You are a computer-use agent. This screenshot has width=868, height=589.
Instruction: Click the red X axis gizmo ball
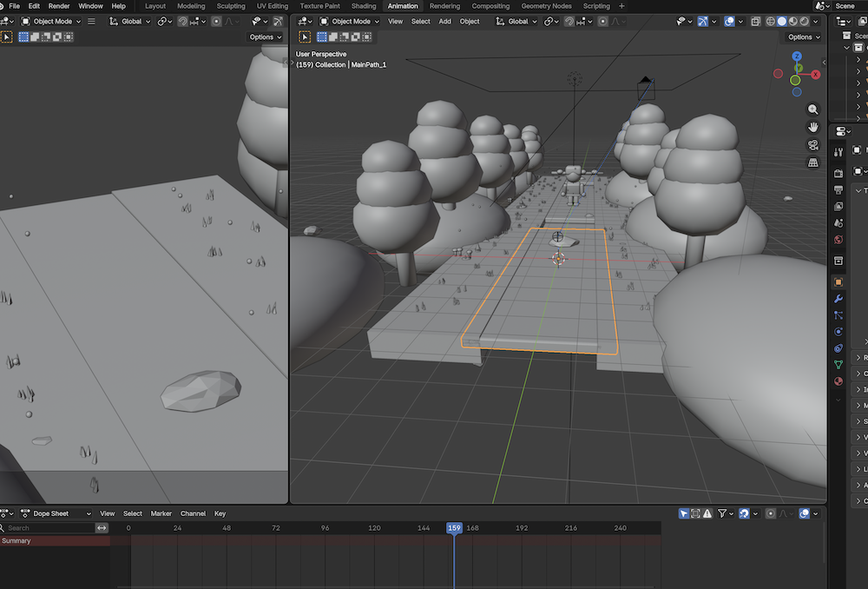tap(815, 74)
